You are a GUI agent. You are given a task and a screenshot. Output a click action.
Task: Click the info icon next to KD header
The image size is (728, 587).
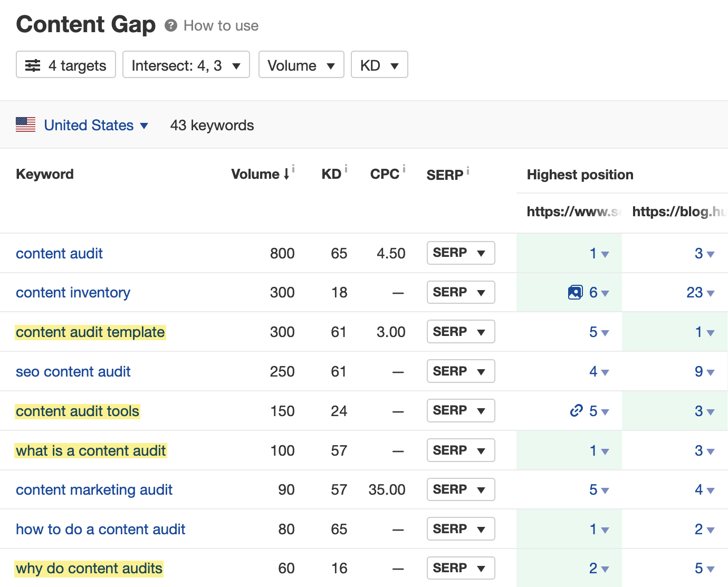[x=347, y=168]
